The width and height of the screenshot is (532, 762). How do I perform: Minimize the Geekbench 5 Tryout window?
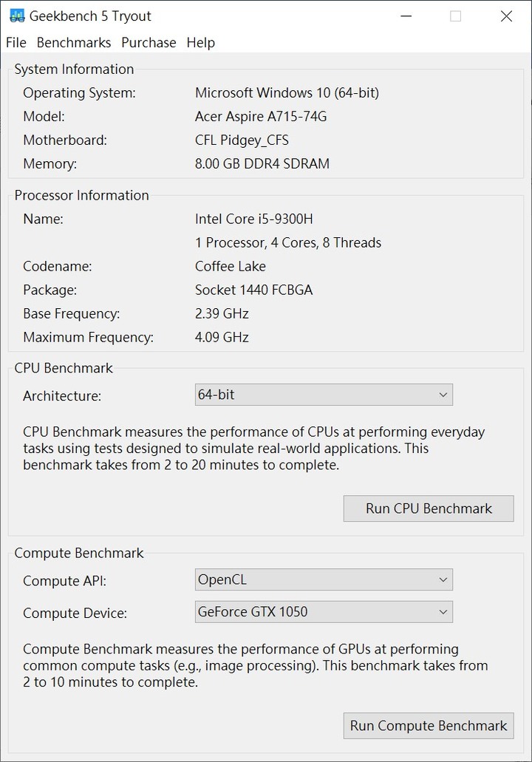(x=406, y=16)
